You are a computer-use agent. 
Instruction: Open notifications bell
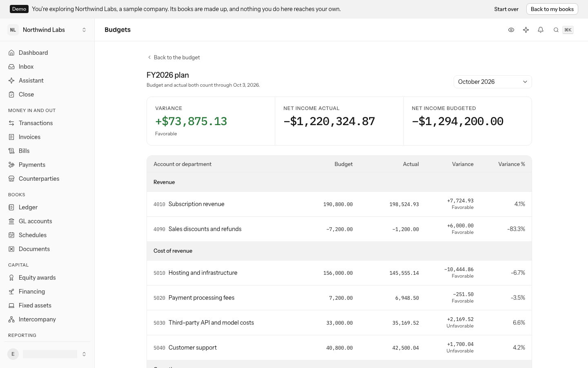[541, 30]
